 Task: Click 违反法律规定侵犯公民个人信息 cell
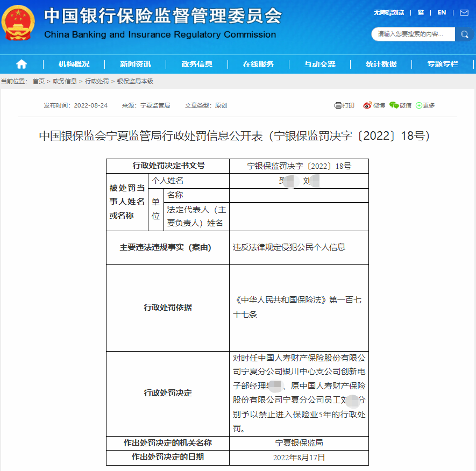pyautogui.click(x=299, y=247)
